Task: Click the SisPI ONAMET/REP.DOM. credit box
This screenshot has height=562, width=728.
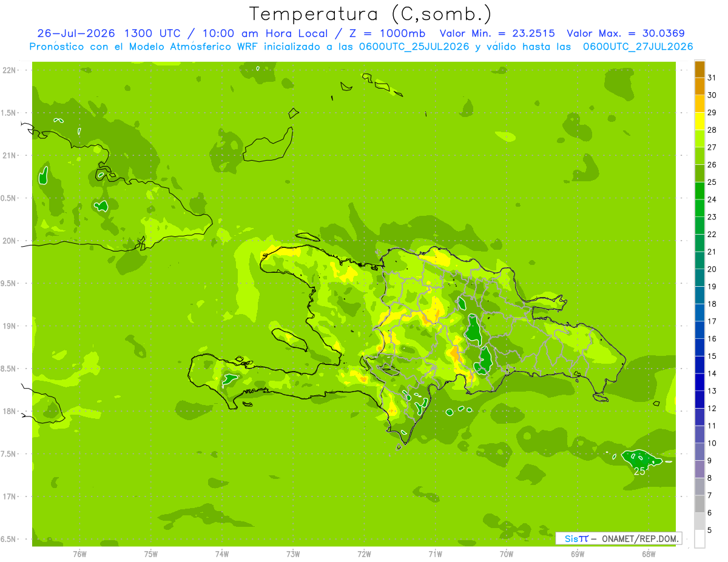Action: [619, 538]
